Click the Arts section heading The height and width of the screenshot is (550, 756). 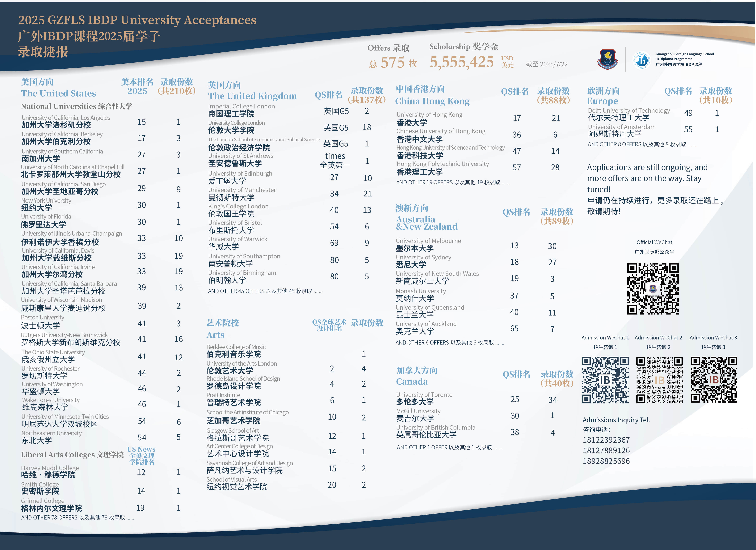pyautogui.click(x=215, y=335)
